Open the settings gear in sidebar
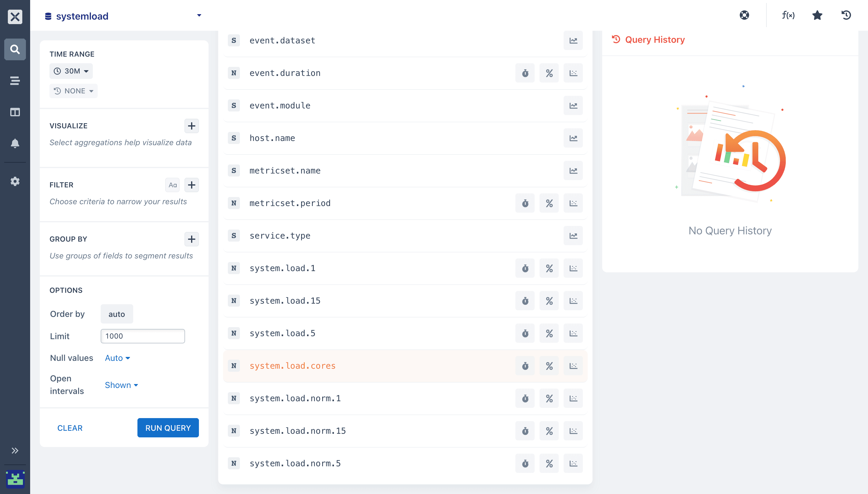The height and width of the screenshot is (494, 868). pos(15,181)
